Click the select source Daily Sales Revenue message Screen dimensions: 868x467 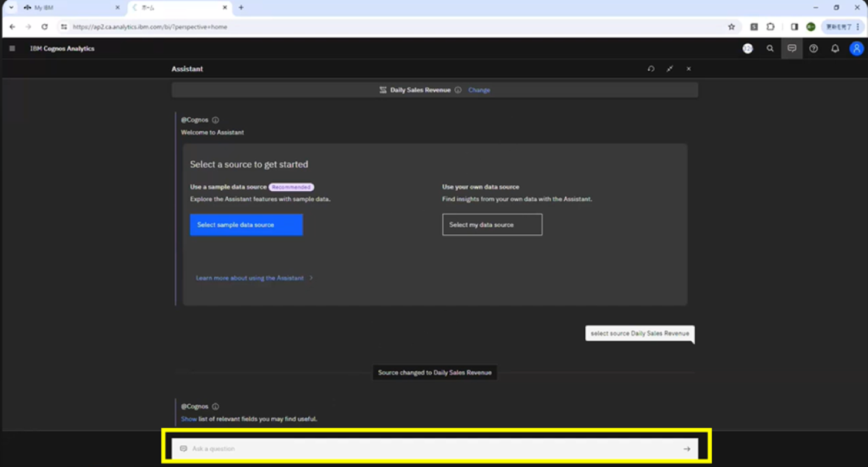pos(639,333)
